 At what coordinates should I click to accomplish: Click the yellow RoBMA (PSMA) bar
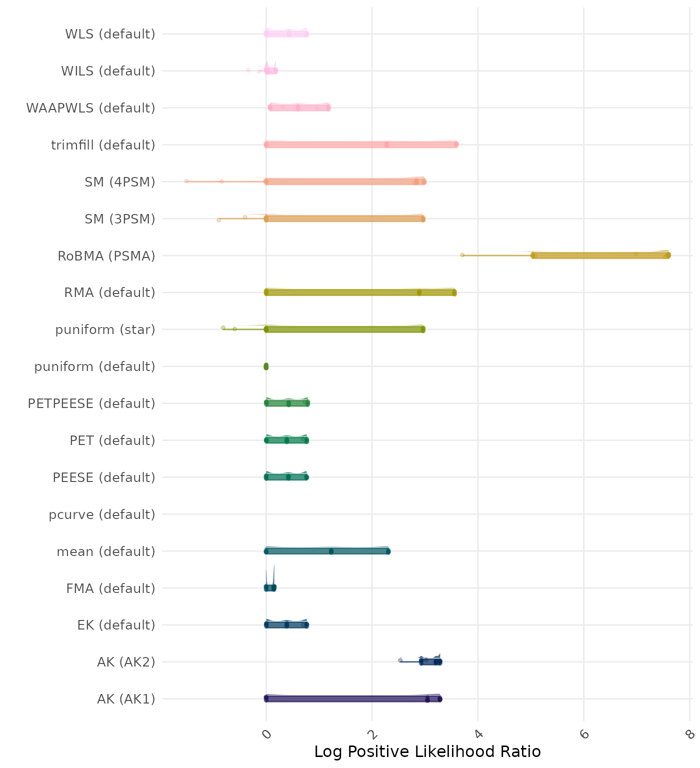click(x=600, y=255)
